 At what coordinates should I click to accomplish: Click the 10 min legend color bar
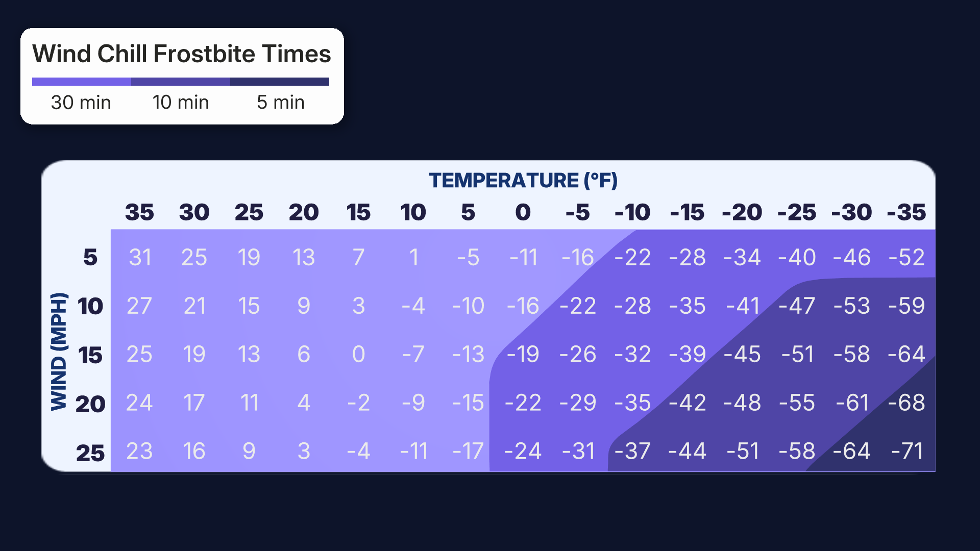point(180,82)
